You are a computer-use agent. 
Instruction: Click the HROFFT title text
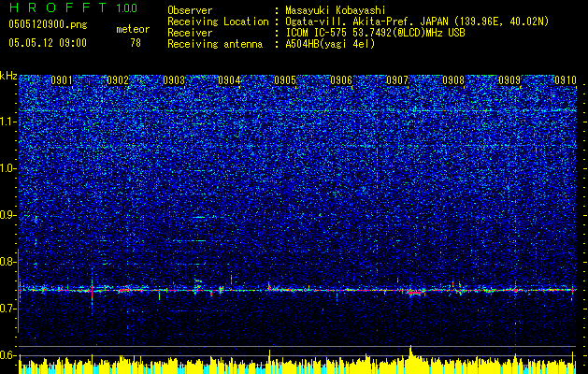pos(57,7)
